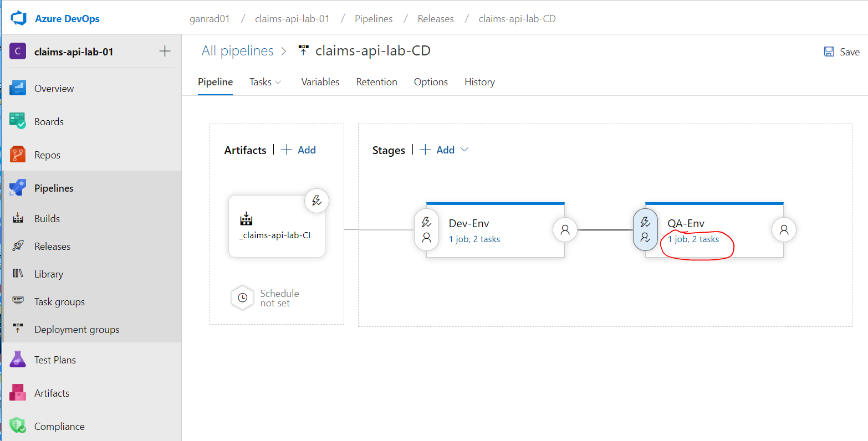Click ganrad01 in the breadcrumb
Image resolution: width=868 pixels, height=441 pixels.
coord(210,19)
